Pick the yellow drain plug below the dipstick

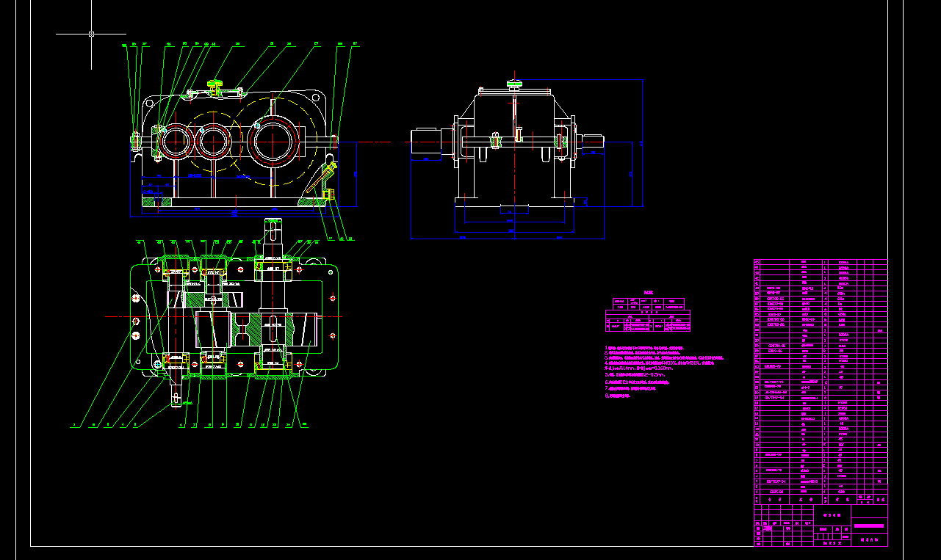[x=328, y=194]
